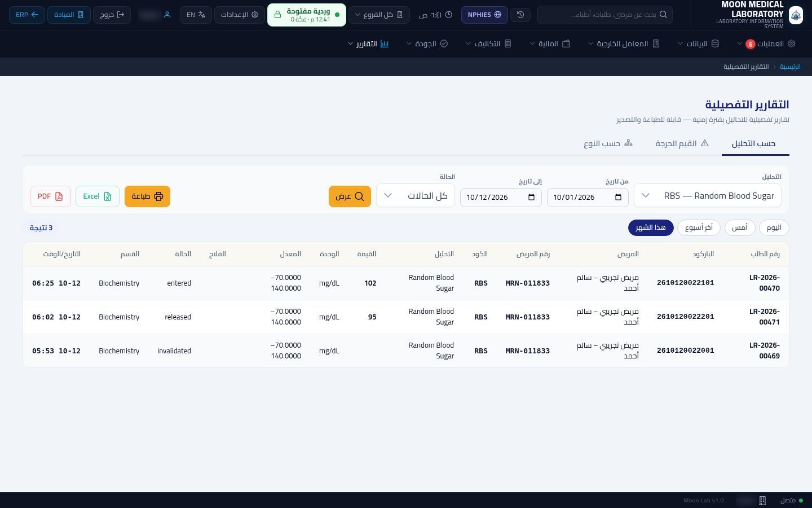
Task: Expand the الجودة menu
Action: click(427, 43)
